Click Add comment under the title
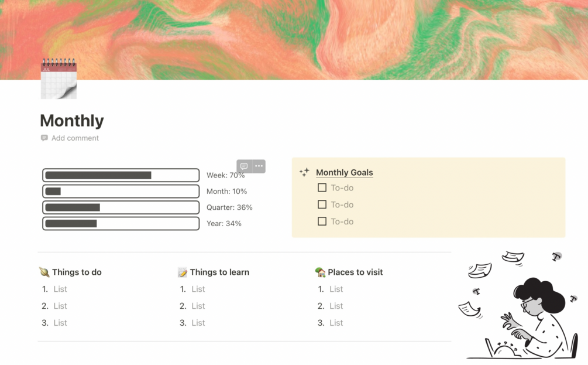This screenshot has height=365, width=588. pyautogui.click(x=75, y=138)
